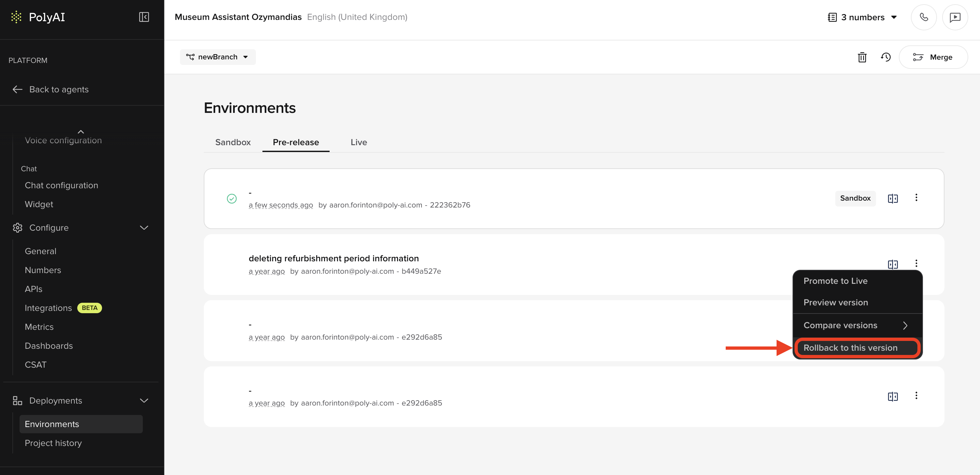Open kebab menu on Sandbox version row
Image resolution: width=980 pixels, height=475 pixels.
pyautogui.click(x=916, y=198)
